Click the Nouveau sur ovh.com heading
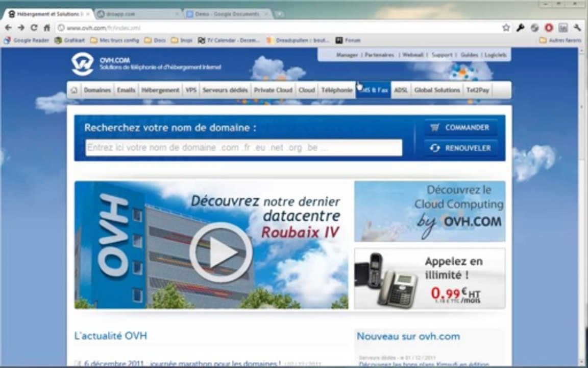This screenshot has height=368, width=588. click(408, 336)
